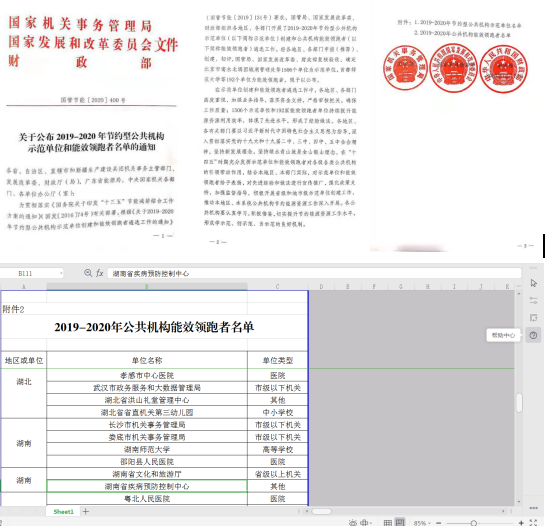Select the Sheet1 tab
The image size is (547, 526).
(63, 512)
